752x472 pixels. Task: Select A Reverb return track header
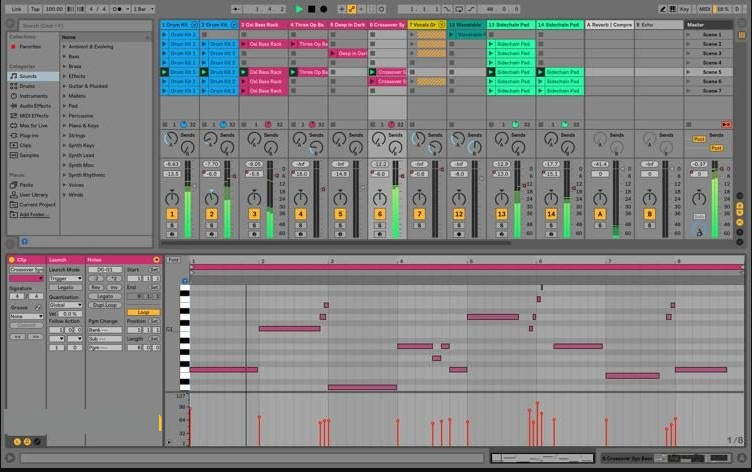click(x=610, y=24)
